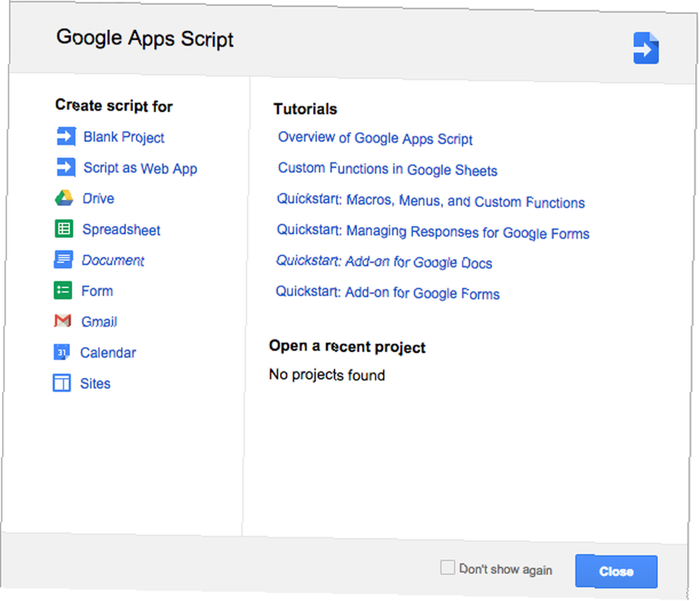Click the "Google Apps Script" dialog title
The width and height of the screenshot is (700, 601).
145,38
